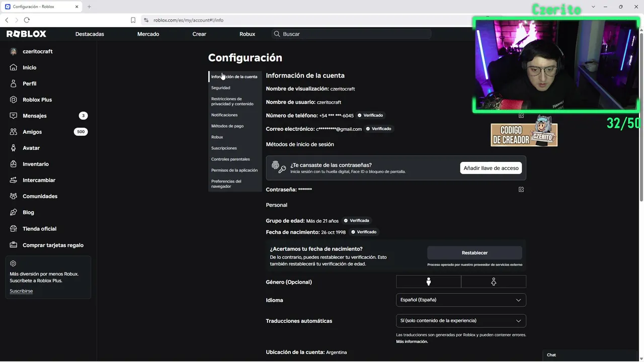Click the Mensajes badge showing 3
The image size is (644, 362).
pyautogui.click(x=83, y=116)
